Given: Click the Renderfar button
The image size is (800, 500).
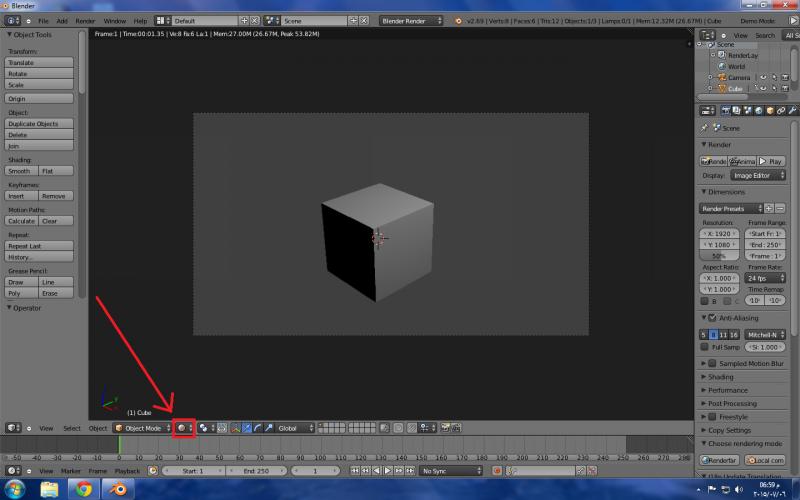Looking at the screenshot, I should [719, 460].
